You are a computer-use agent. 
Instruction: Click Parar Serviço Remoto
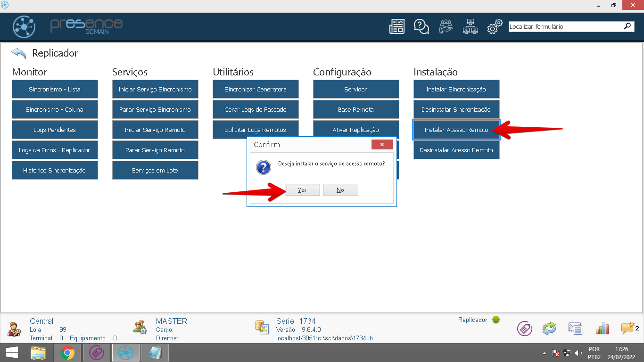pyautogui.click(x=155, y=150)
